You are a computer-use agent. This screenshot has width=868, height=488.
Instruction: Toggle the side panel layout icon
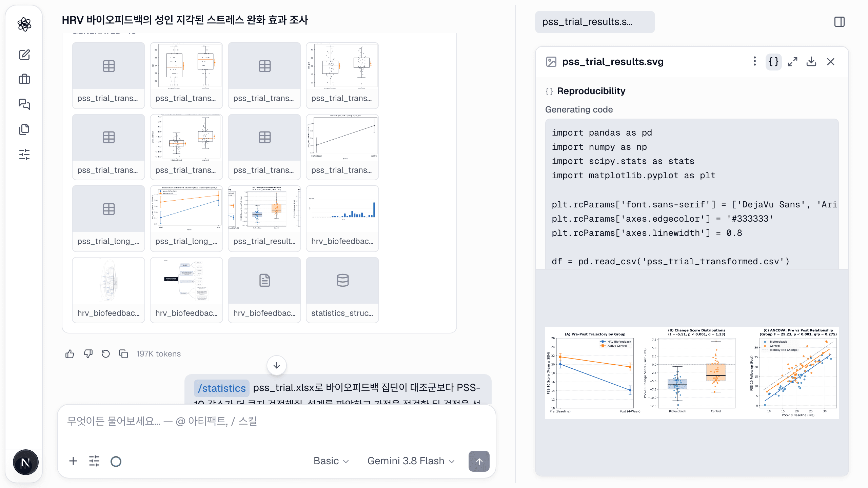(x=840, y=22)
